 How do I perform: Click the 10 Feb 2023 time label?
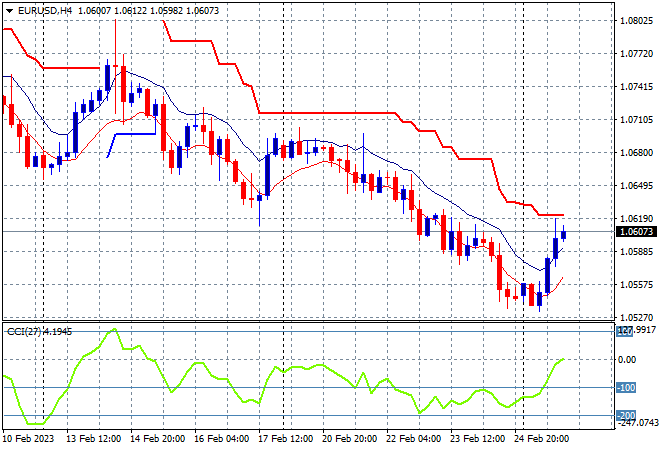(x=29, y=439)
